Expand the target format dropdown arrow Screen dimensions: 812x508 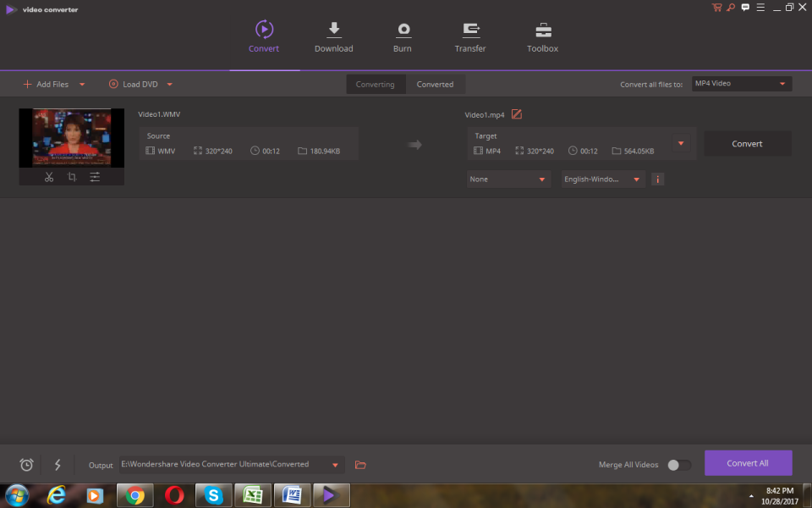click(x=682, y=143)
